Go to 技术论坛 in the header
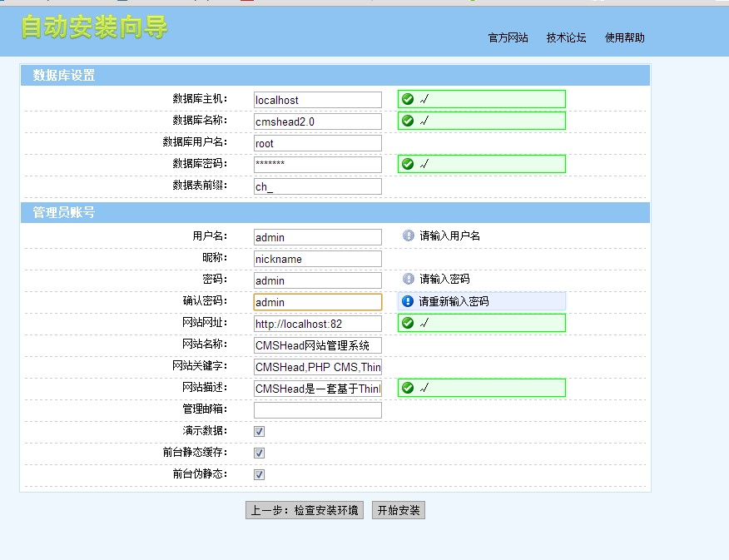The height and width of the screenshot is (560, 729). point(566,37)
